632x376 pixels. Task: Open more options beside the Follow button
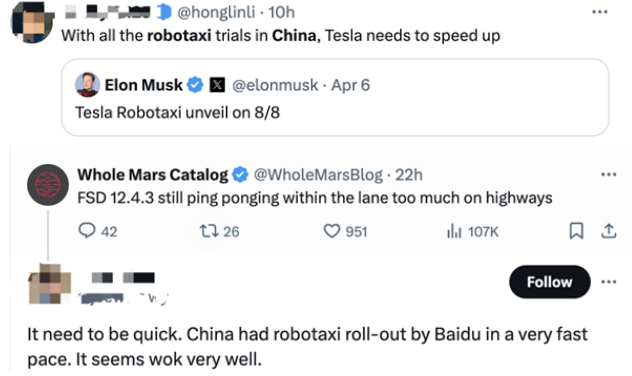[609, 282]
